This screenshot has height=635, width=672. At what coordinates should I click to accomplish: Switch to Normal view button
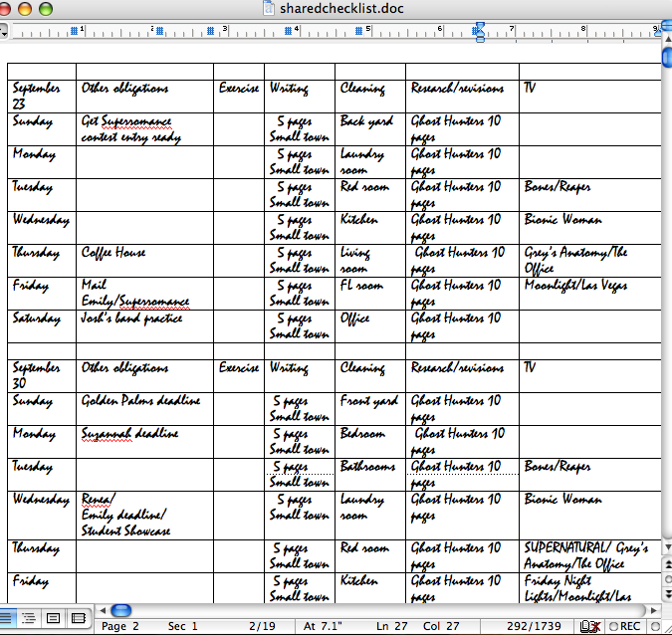coord(6,618)
